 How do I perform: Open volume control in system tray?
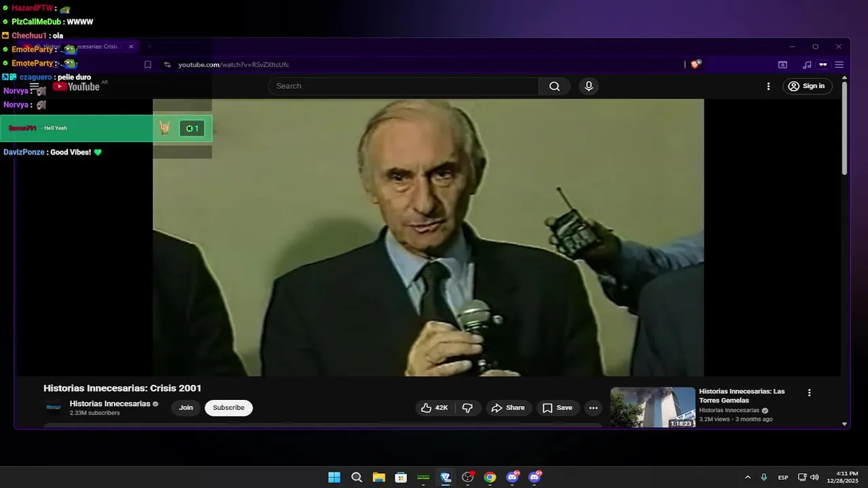click(814, 477)
